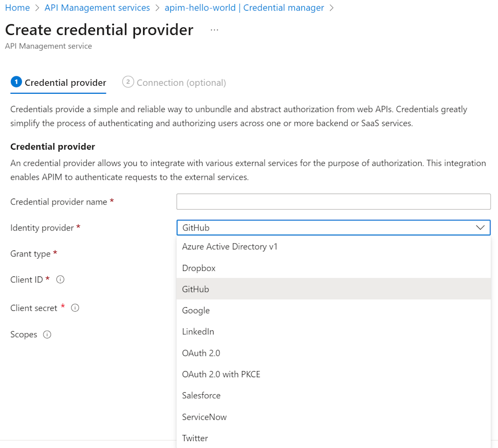Click the Client ID info icon

(x=60, y=279)
